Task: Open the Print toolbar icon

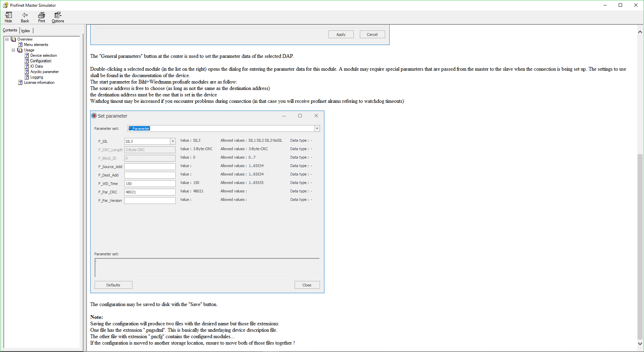Action: pos(41,16)
